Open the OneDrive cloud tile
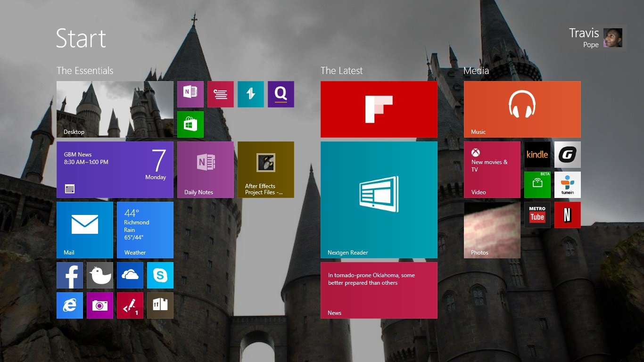Viewport: 644px width, 362px height. (x=130, y=275)
